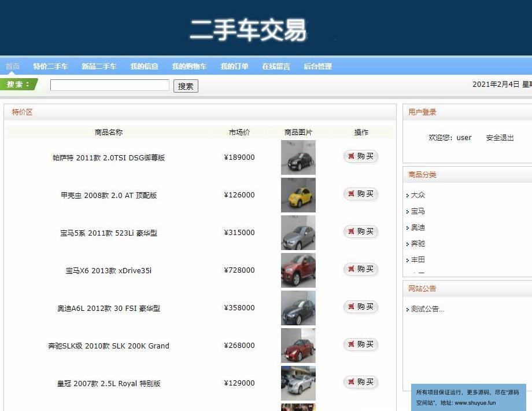Click product name 甲壳虫 2008款 2.0 AT 顶配版
This screenshot has height=411, width=532.
click(109, 195)
